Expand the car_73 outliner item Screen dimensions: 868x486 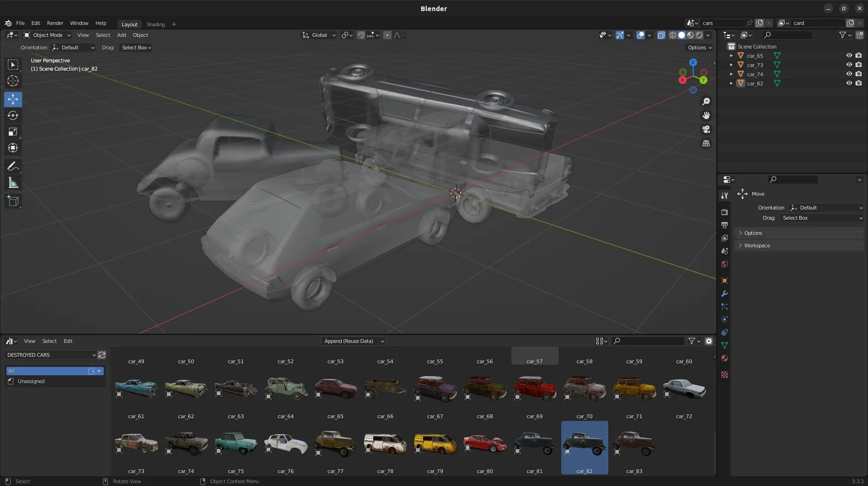pyautogui.click(x=731, y=65)
